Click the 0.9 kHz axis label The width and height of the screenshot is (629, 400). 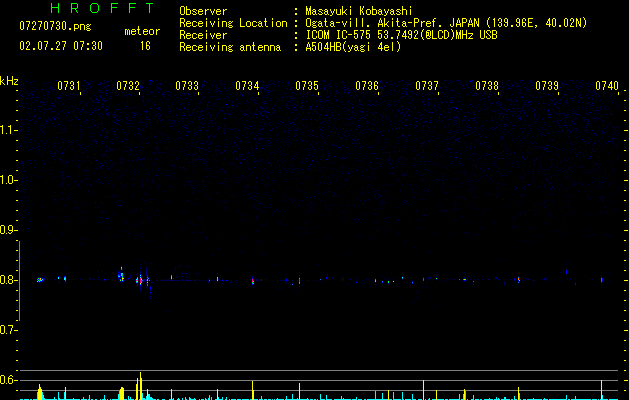8,230
